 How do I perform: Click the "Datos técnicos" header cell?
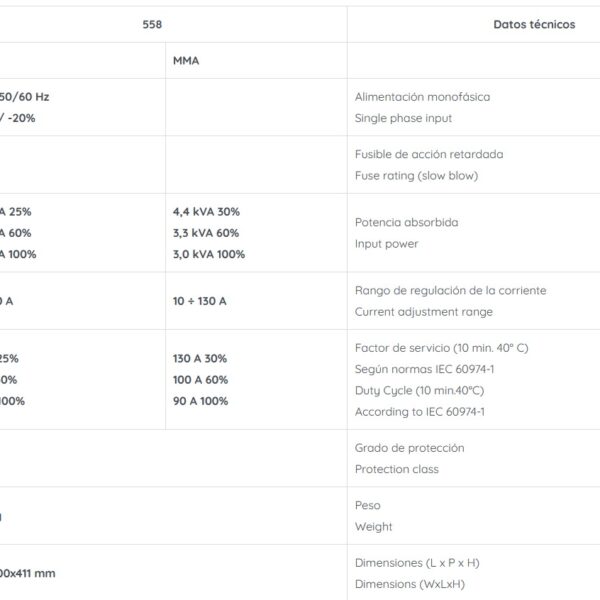[x=534, y=24]
